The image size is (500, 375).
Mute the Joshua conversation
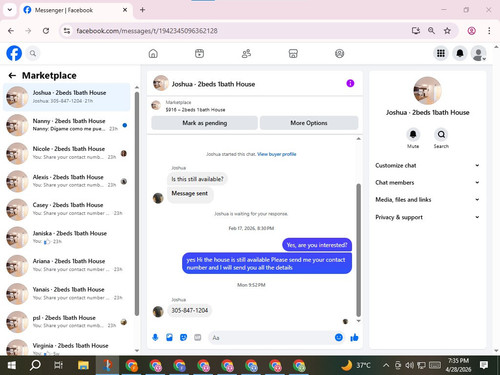413,135
